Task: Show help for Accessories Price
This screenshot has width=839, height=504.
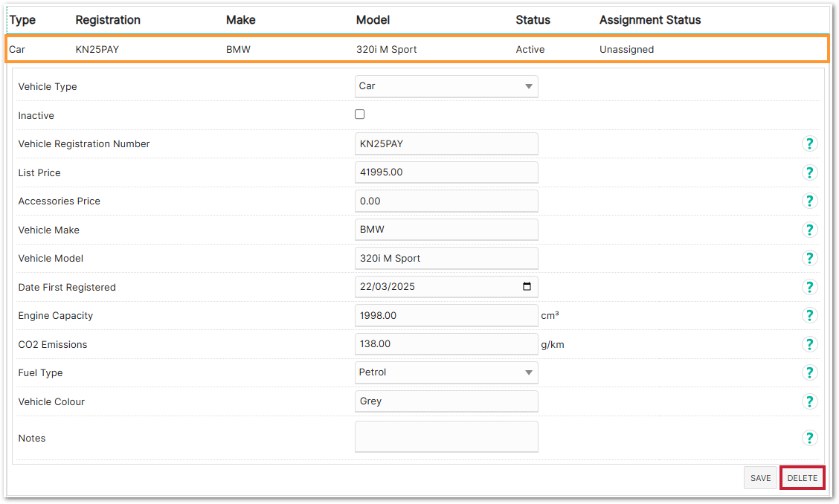Action: point(809,201)
